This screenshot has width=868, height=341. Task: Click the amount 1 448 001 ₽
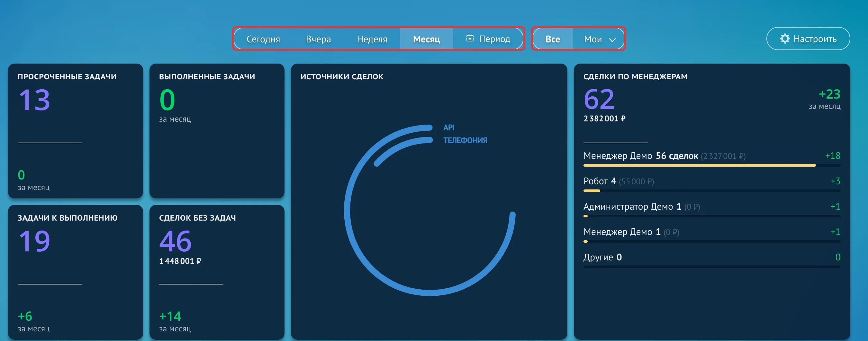click(180, 261)
